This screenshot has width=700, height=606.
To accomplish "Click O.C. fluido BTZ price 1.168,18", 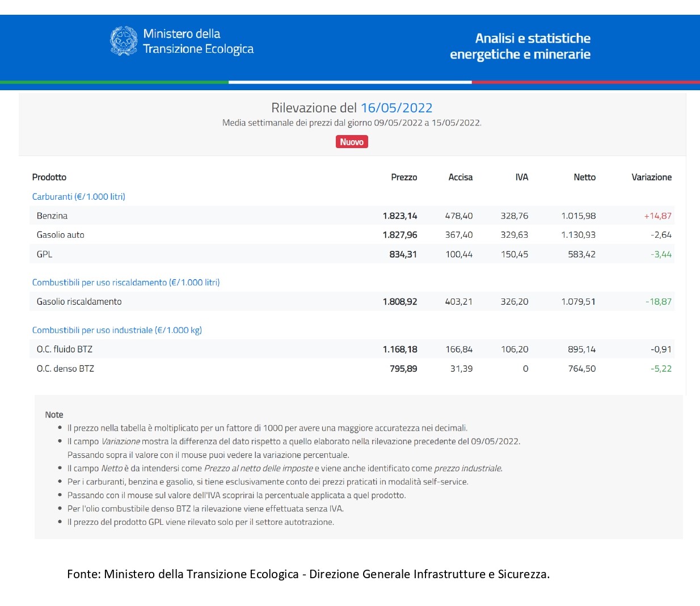I will tap(400, 349).
